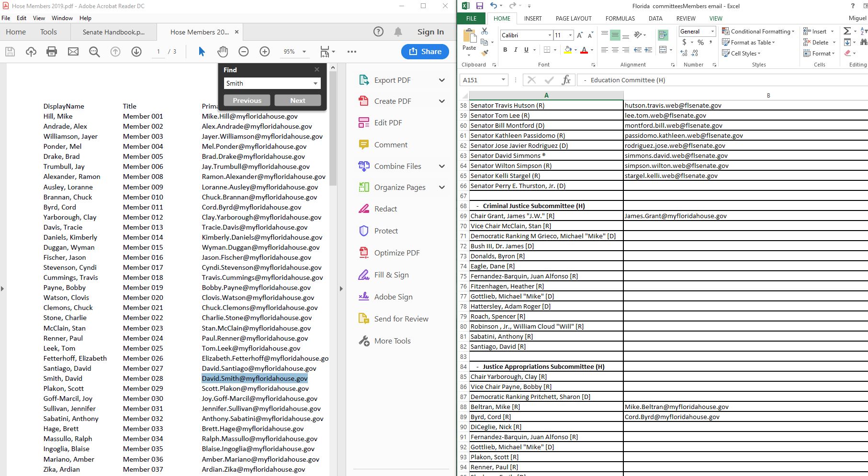
Task: Select the arrow selection tool in Acrobat
Action: coord(202,52)
